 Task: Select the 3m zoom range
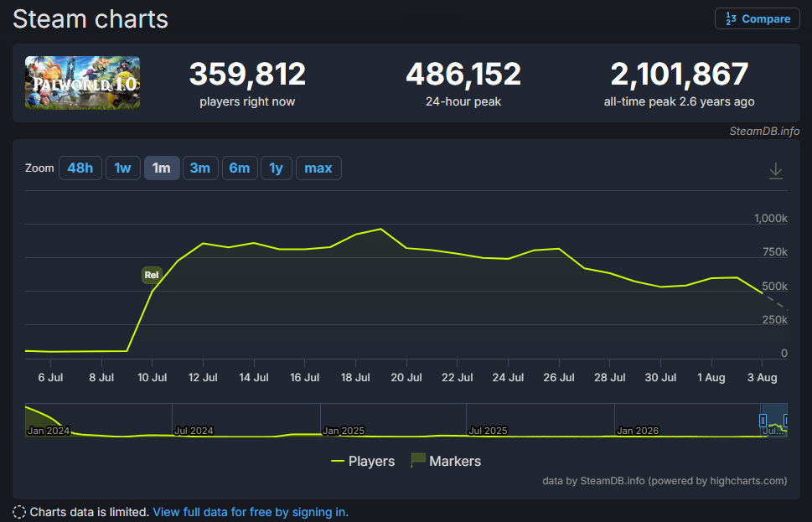click(x=200, y=168)
